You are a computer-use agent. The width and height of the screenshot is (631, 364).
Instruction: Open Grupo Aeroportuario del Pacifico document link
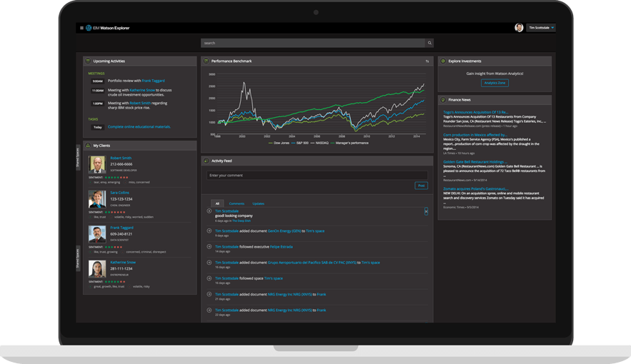click(x=312, y=263)
